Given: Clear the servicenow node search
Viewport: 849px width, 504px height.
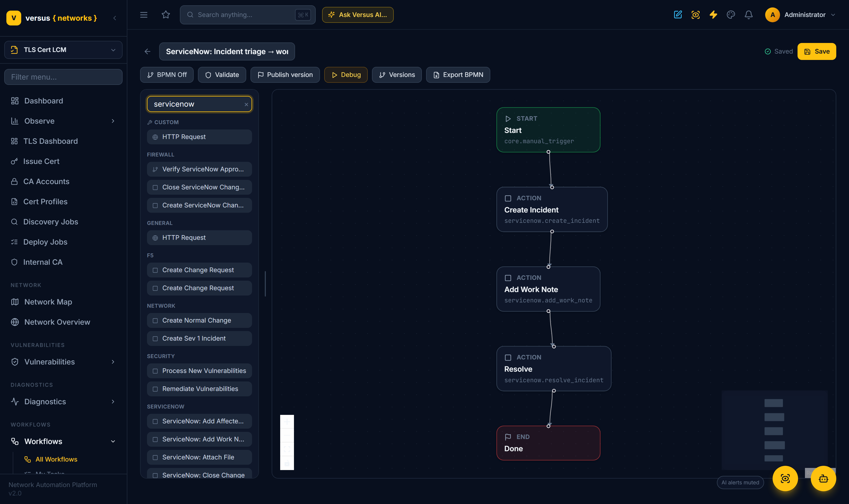Looking at the screenshot, I should pyautogui.click(x=246, y=104).
